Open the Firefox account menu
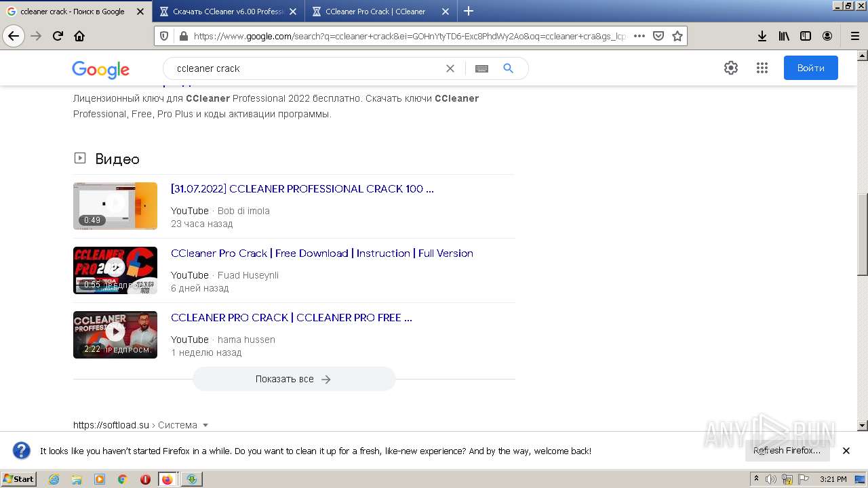Screen dimensions: 868x488 pos(827,36)
